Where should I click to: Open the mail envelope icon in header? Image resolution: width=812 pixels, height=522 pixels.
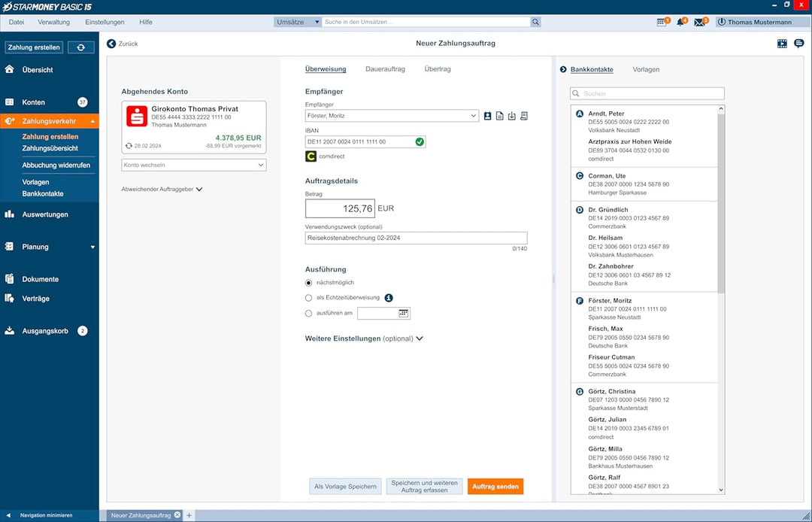[698, 23]
